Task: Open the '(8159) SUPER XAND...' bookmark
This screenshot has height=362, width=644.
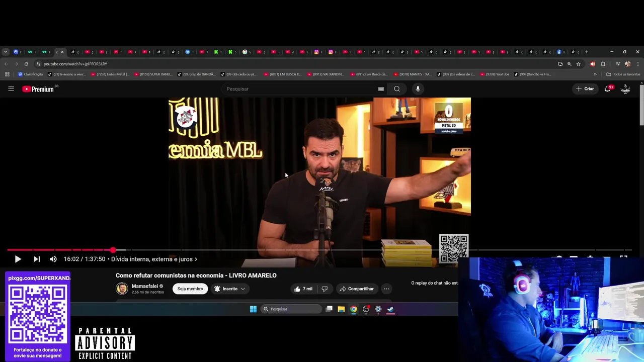Action: [153, 74]
